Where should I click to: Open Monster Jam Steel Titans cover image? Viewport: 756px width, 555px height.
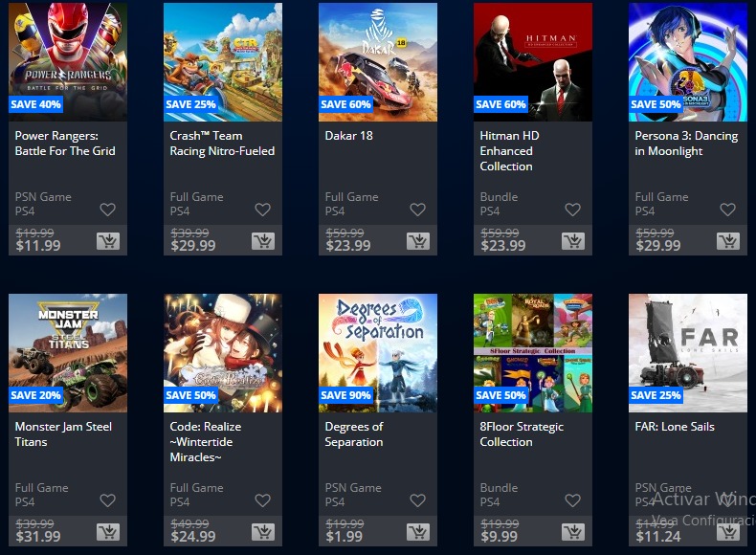pyautogui.click(x=68, y=353)
